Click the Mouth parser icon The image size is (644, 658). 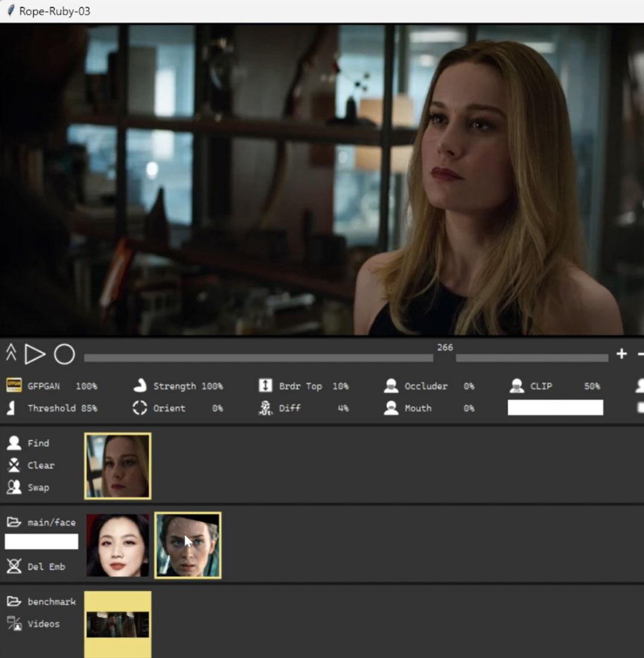point(391,408)
